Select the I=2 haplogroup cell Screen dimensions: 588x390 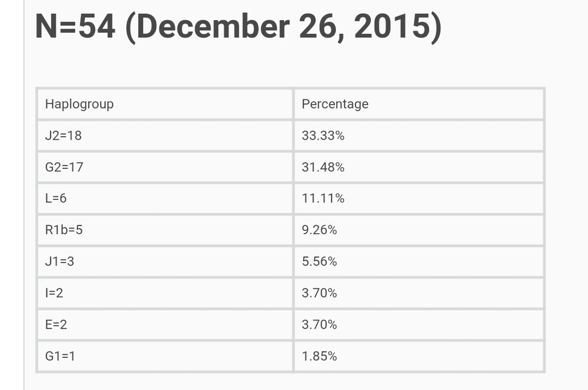tap(165, 293)
